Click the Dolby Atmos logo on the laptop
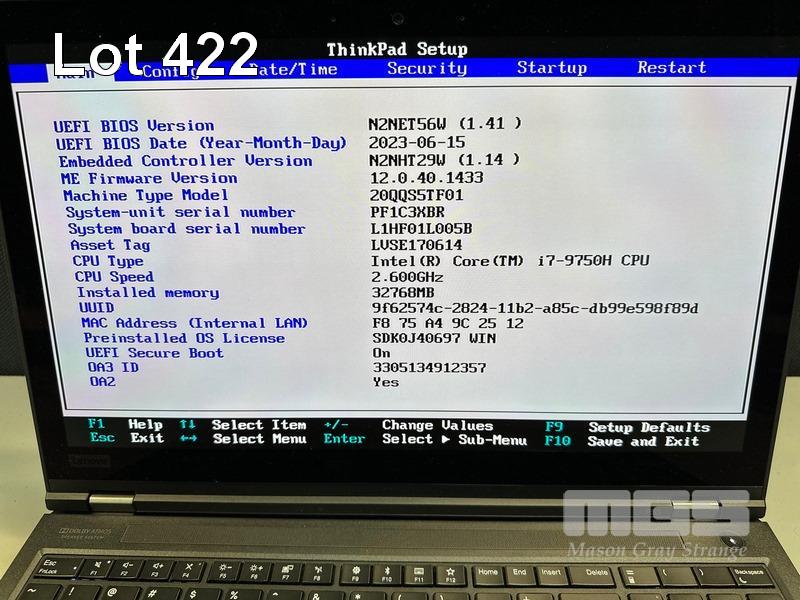 point(83,531)
